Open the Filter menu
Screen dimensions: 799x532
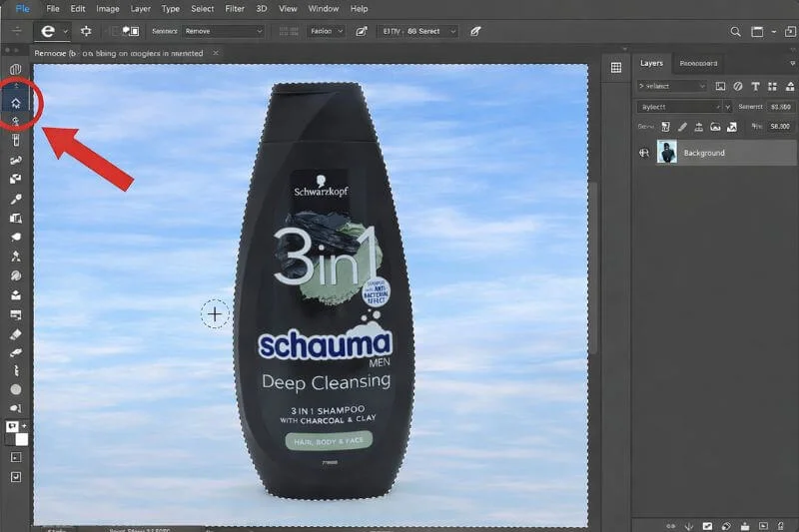235,9
